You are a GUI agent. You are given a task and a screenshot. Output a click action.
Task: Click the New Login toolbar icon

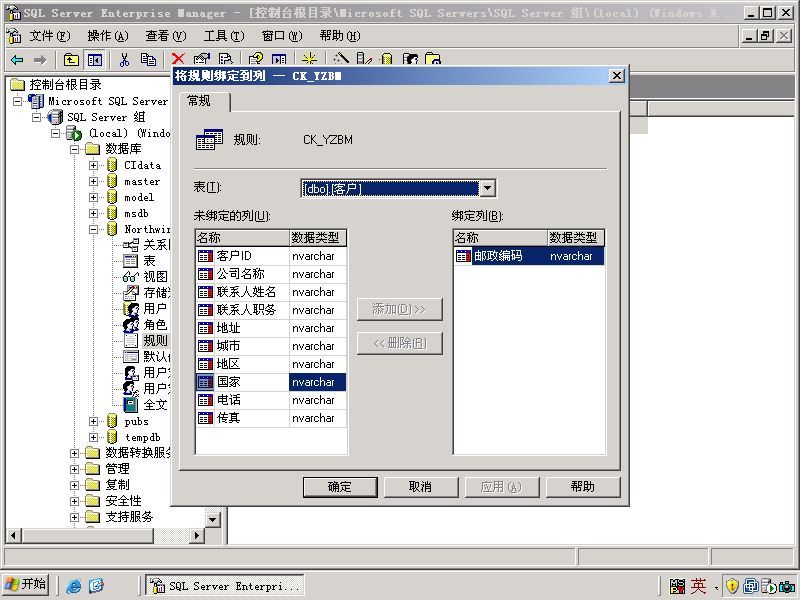pyautogui.click(x=410, y=59)
